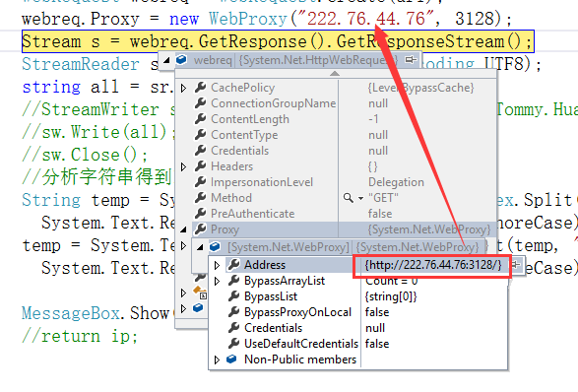Click the Delegation value
The height and width of the screenshot is (392, 578).
(396, 182)
